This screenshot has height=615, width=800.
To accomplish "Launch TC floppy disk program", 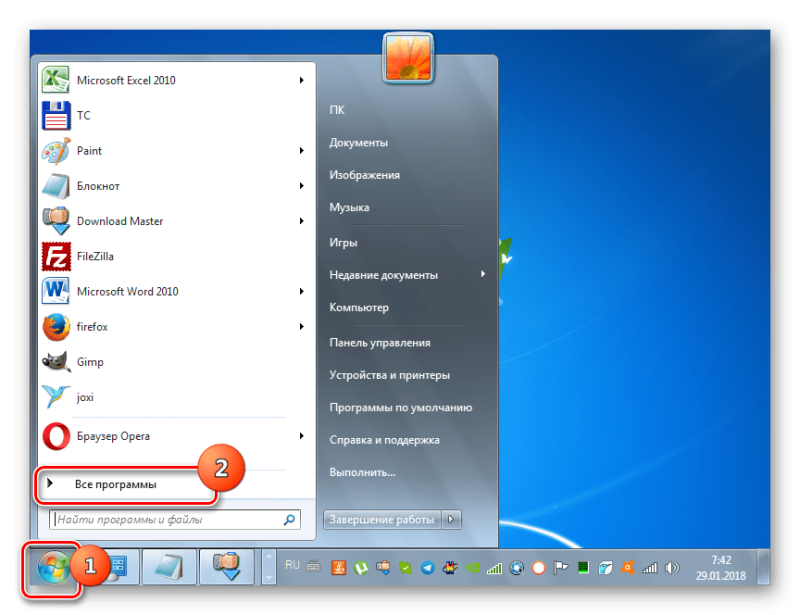I will [x=177, y=115].
